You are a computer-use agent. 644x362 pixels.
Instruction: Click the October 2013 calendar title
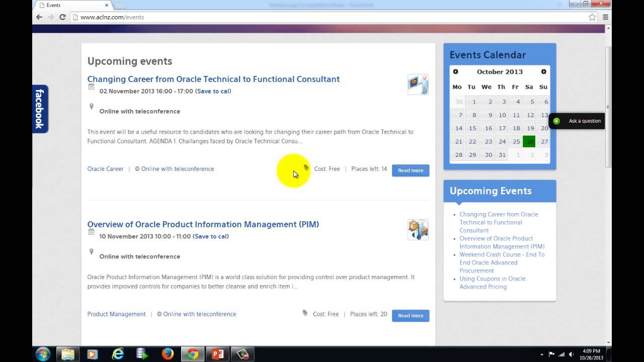500,72
